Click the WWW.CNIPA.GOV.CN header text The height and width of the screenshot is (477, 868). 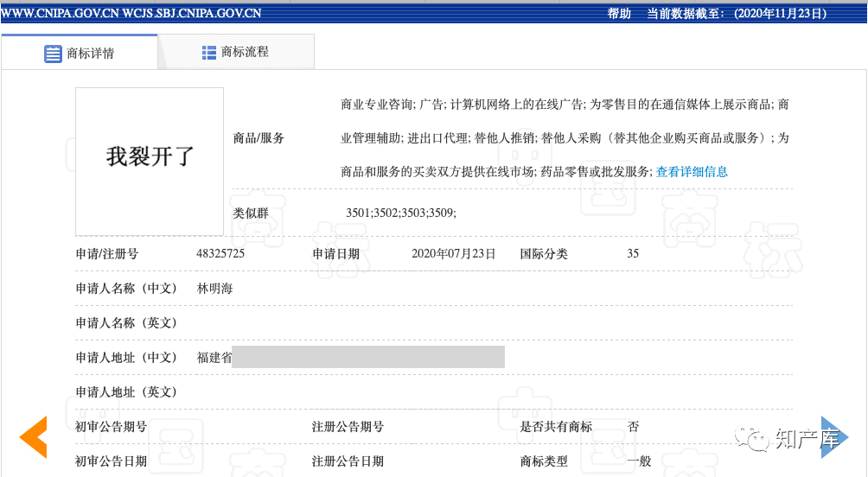60,13
